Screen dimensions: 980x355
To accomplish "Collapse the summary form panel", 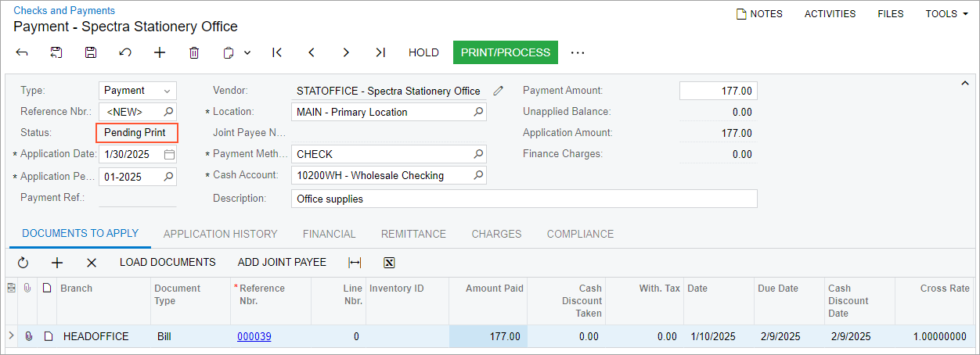I will pos(964,83).
